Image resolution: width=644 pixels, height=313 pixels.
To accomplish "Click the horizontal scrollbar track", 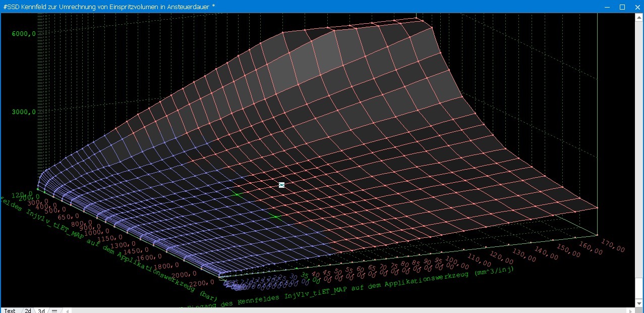I will tap(348, 310).
